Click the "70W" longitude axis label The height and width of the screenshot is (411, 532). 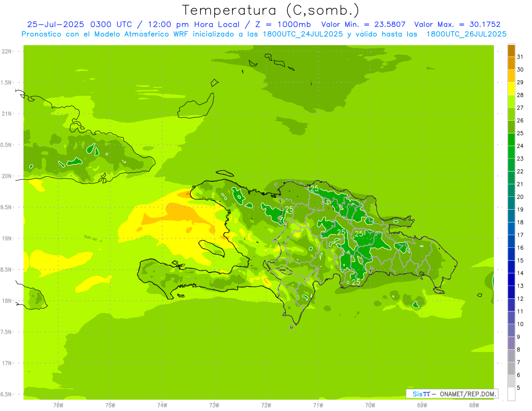pyautogui.click(x=370, y=405)
